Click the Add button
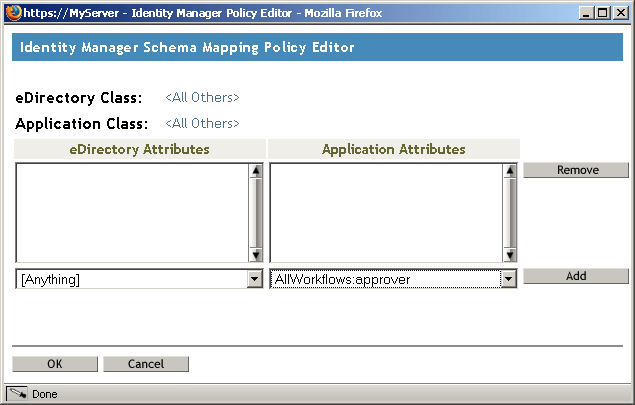The width and height of the screenshot is (635, 405). pos(576,276)
